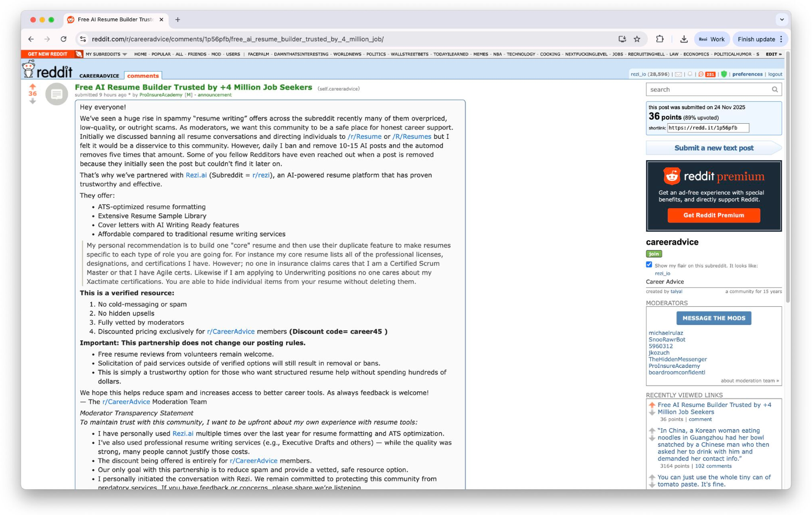812x515 pixels.
Task: Open chat icon showing 251 messages
Action: point(707,74)
